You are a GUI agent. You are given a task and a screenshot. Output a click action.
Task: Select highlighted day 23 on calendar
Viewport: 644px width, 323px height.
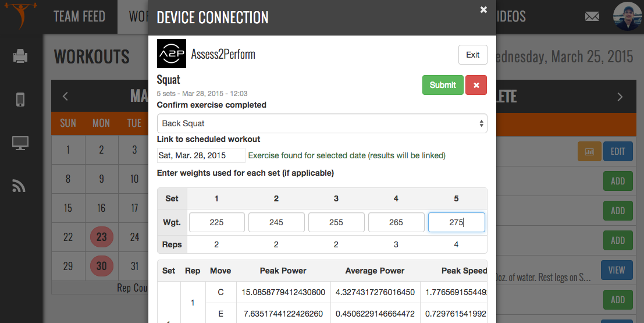(101, 237)
